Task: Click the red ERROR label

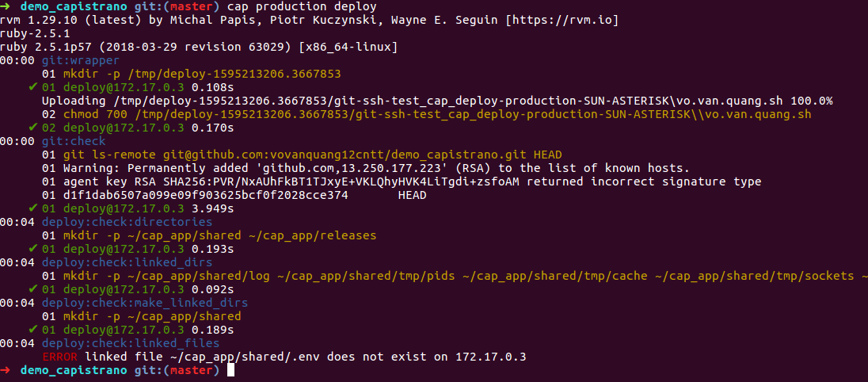Action: [59, 357]
